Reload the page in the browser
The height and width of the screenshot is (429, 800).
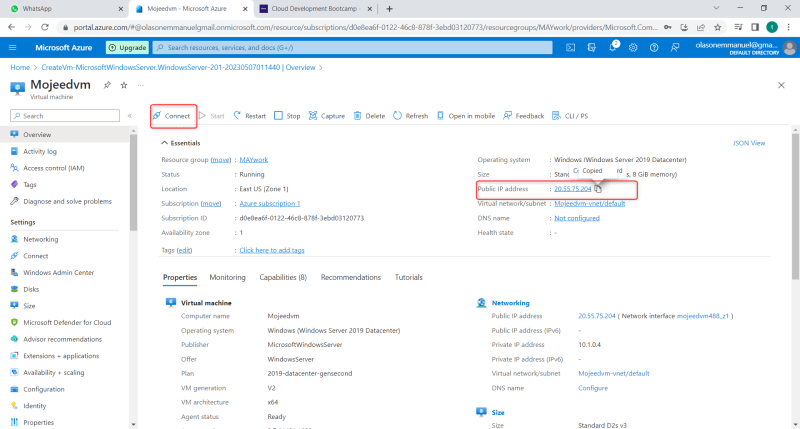point(45,28)
